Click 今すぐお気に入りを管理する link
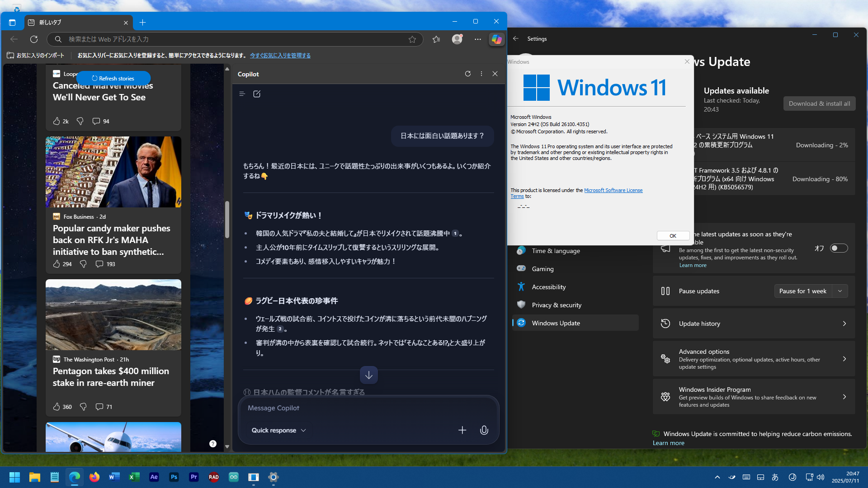Viewport: 868px width, 488px height. 280,55
